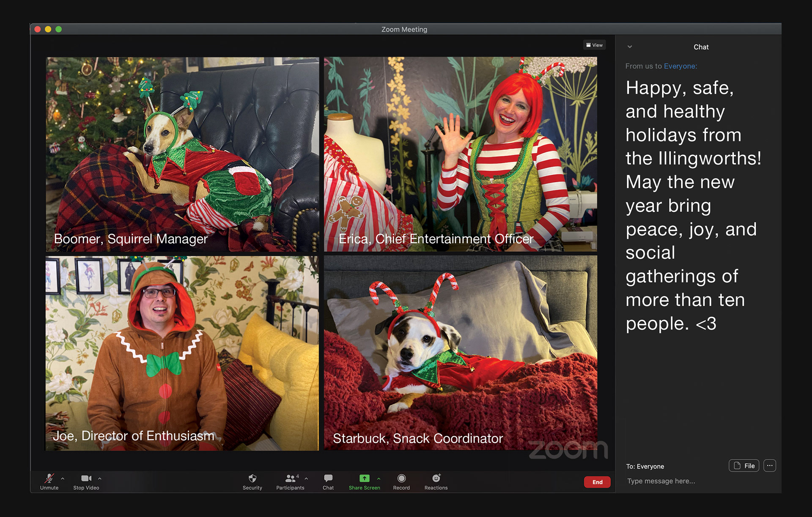812x517 pixels.
Task: Change layout with the View button
Action: coord(595,45)
